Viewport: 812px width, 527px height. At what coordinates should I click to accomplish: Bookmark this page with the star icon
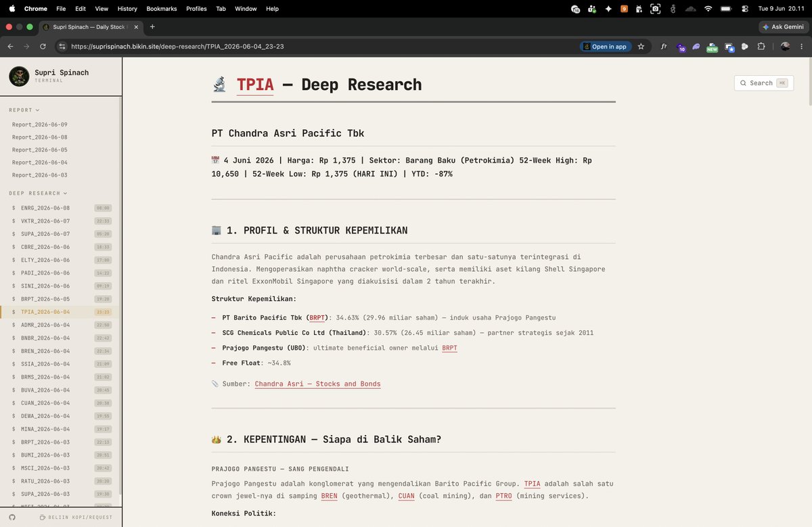click(641, 47)
